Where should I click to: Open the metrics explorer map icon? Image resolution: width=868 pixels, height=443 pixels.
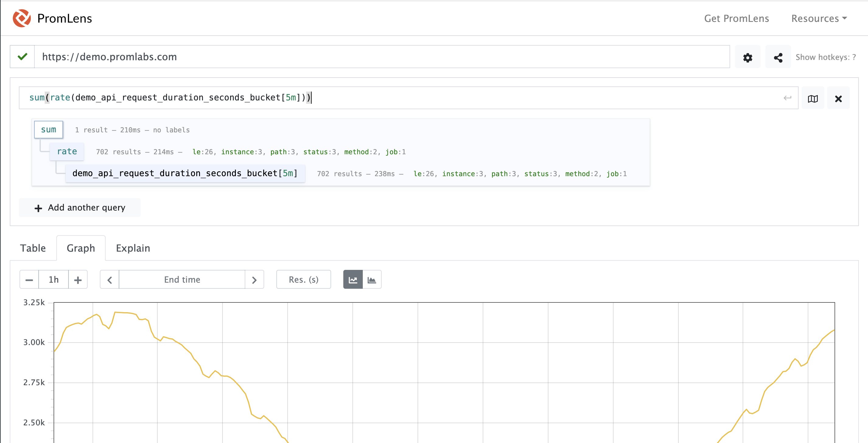(812, 98)
